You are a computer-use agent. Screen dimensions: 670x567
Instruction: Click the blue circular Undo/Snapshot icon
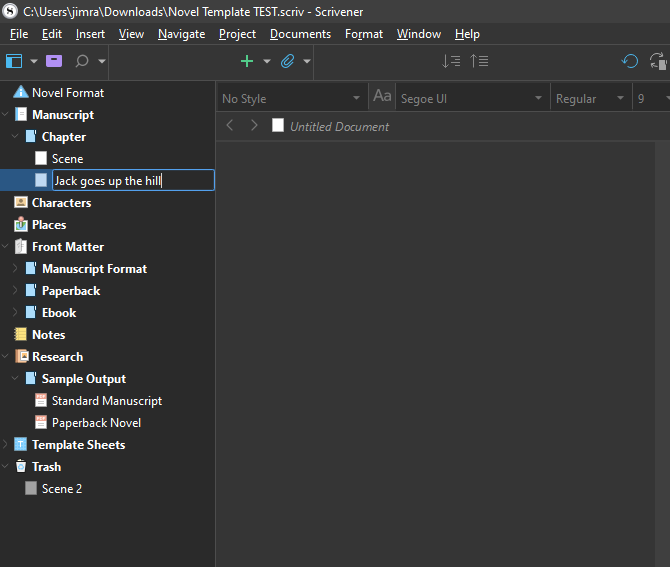[629, 61]
